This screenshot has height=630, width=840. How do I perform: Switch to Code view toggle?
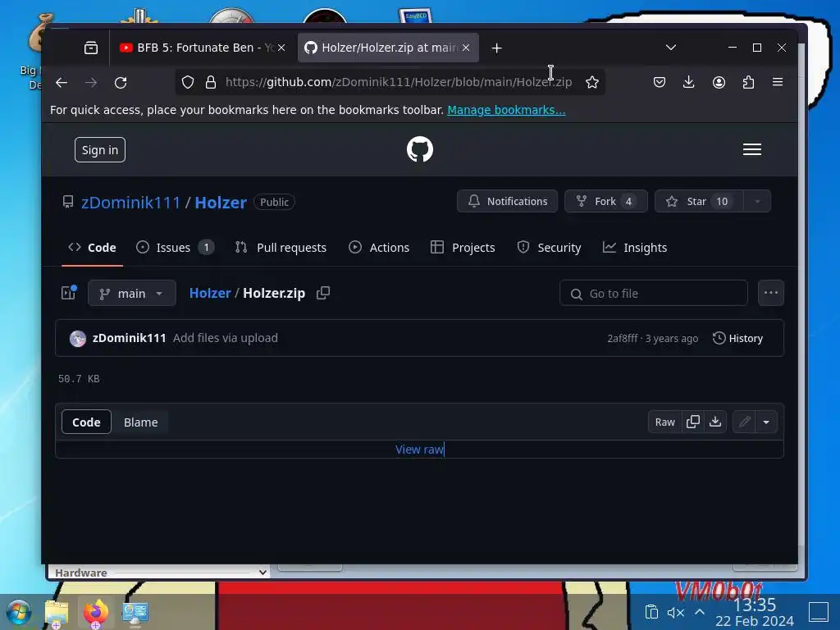(x=86, y=422)
